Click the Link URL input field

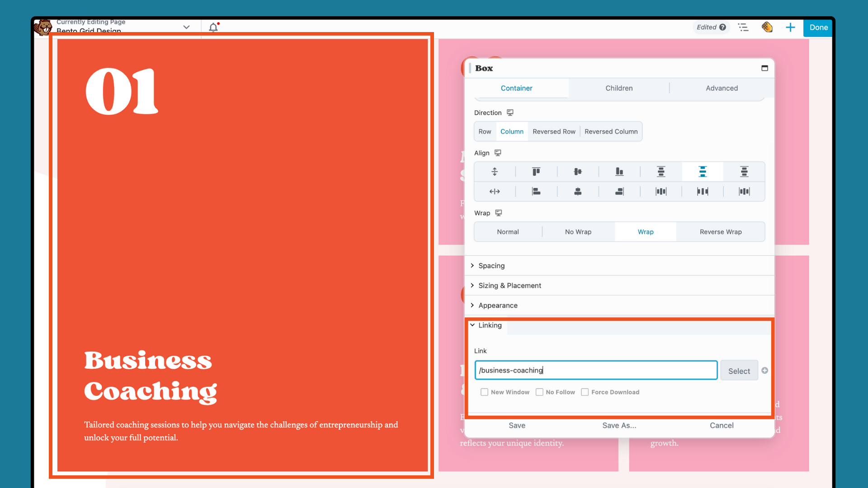click(x=596, y=370)
